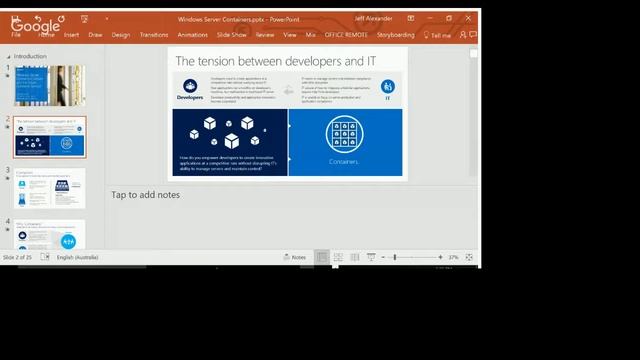Click the spell check icon in status bar

[45, 257]
